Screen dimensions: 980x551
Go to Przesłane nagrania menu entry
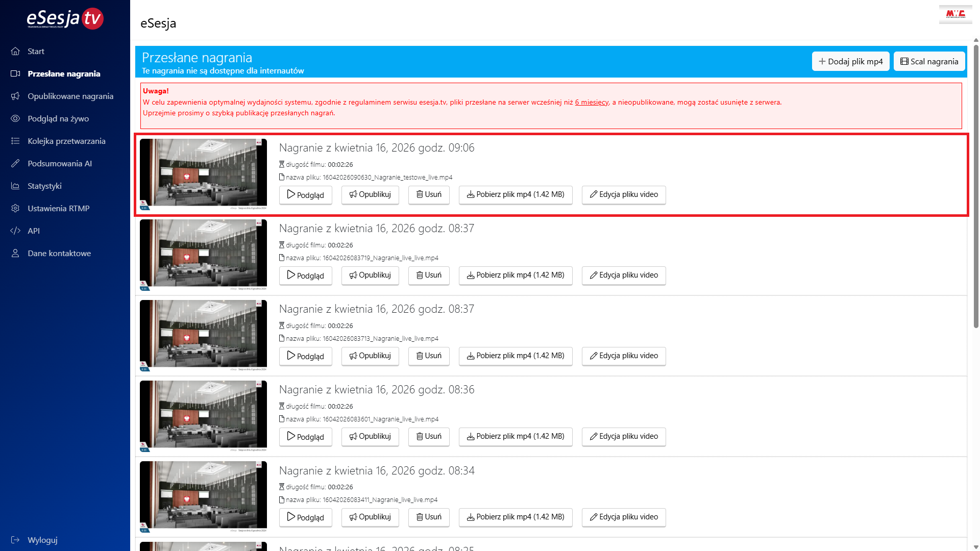pyautogui.click(x=64, y=73)
